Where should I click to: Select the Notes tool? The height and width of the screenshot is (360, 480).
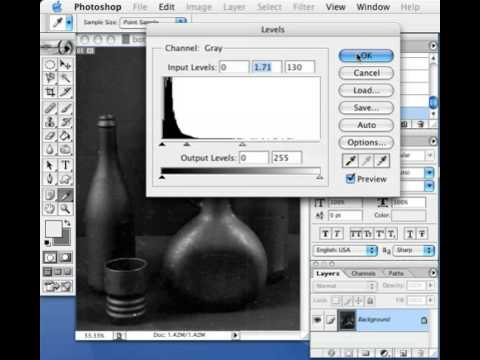point(50,195)
